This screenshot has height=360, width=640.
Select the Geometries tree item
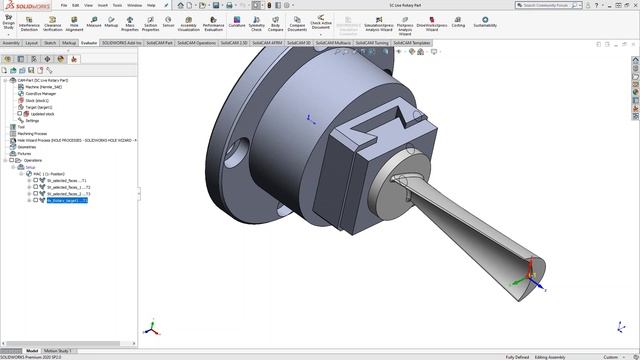(23, 147)
